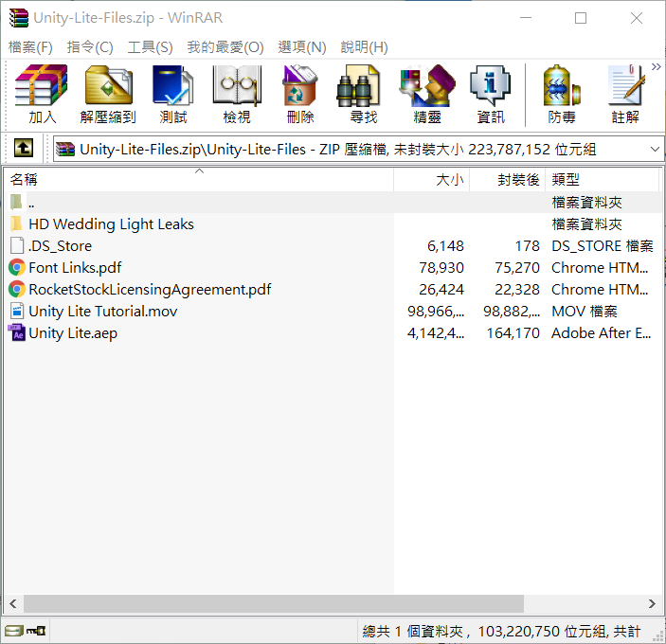
Task: Maximize the WinRAR window
Action: [581, 18]
